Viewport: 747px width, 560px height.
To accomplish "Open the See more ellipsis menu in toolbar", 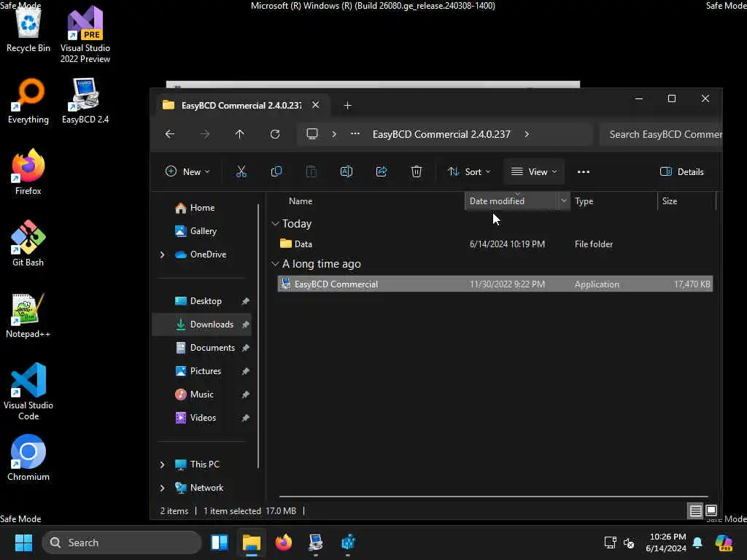I will point(584,172).
